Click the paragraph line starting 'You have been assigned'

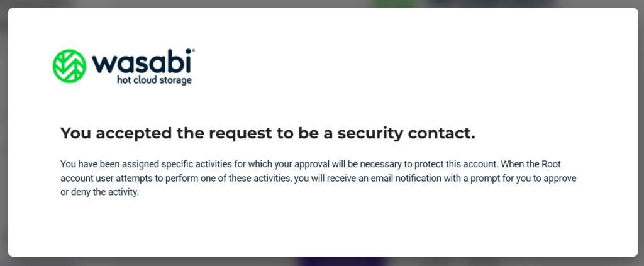tap(311, 165)
